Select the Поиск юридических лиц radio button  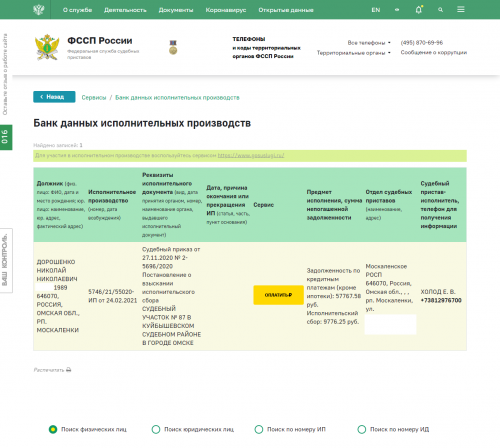coord(156,429)
